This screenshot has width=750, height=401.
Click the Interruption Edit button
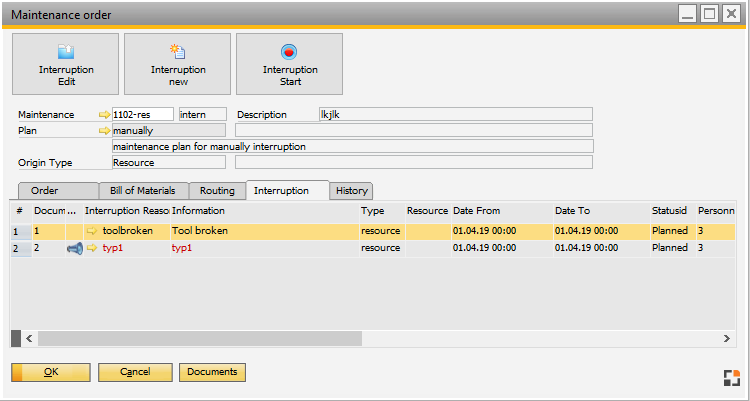[66, 64]
